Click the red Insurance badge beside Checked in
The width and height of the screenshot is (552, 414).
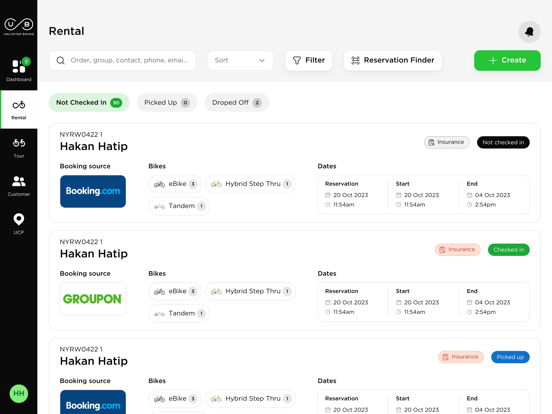[x=458, y=250]
